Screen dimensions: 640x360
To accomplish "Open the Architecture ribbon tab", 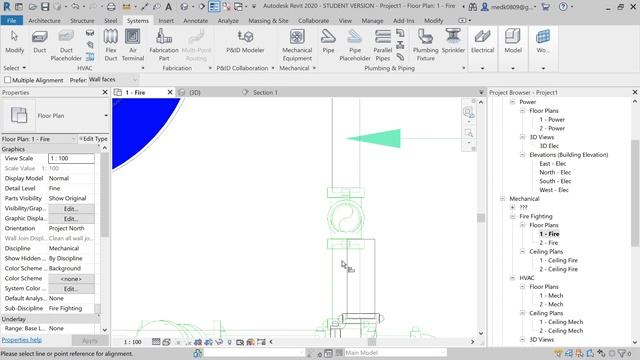I will [44, 20].
